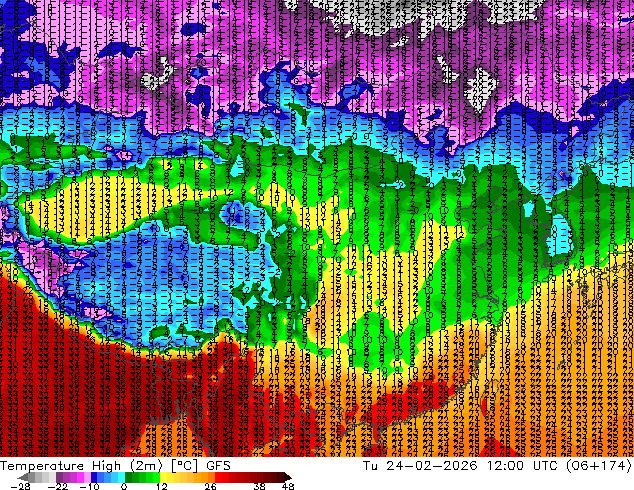Click the legend value '38'

(x=260, y=486)
